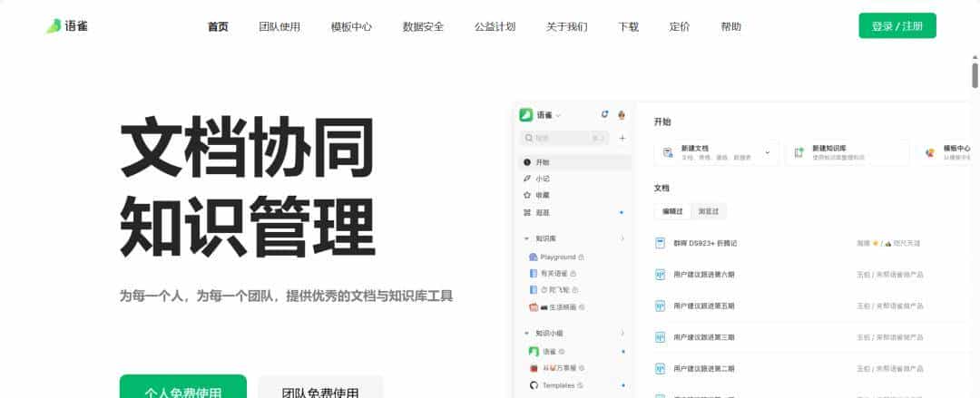Click the 新建知识库 card
Image resolution: width=980 pixels, height=398 pixels.
[x=847, y=152]
